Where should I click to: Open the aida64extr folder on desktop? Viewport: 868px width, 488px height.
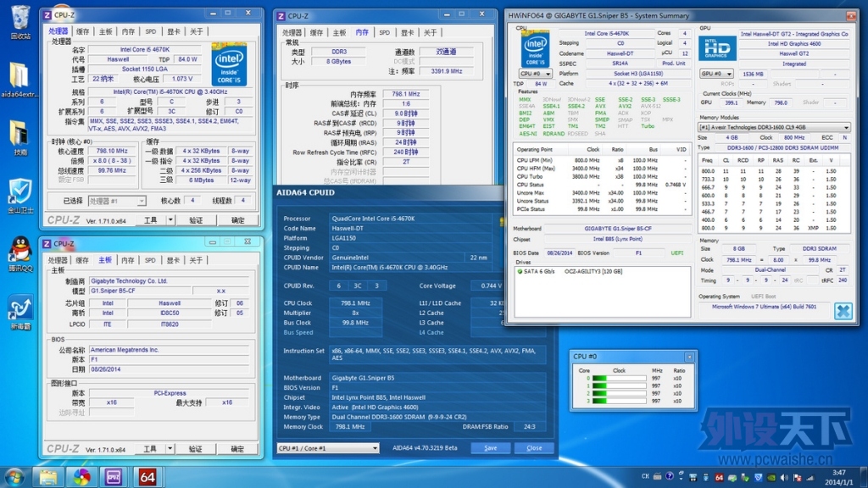(19, 79)
